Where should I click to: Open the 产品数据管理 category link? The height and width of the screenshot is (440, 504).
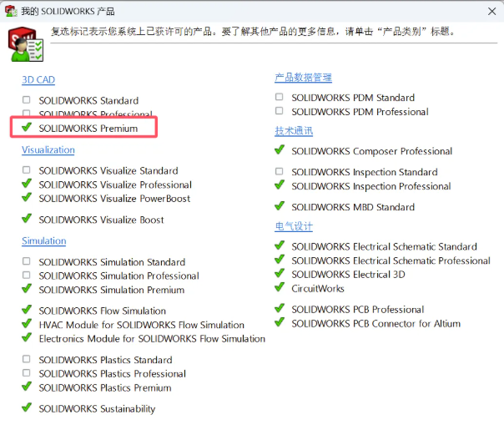click(x=303, y=78)
